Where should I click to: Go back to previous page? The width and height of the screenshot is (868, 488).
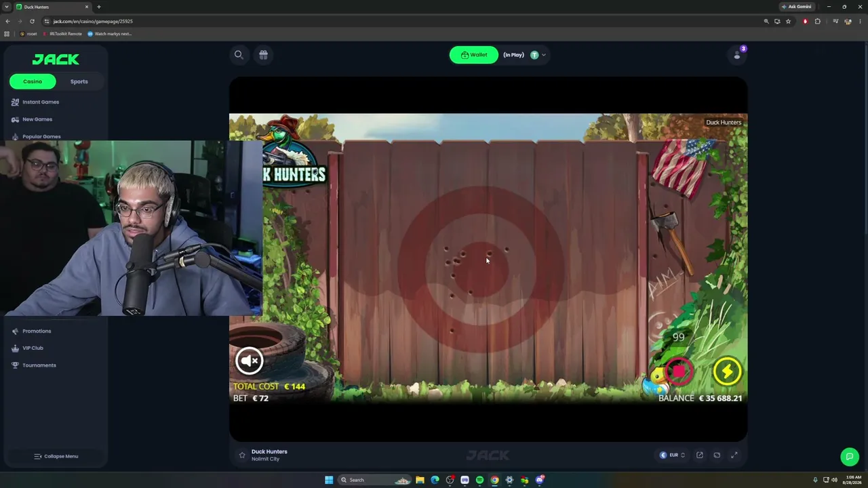[x=7, y=21]
